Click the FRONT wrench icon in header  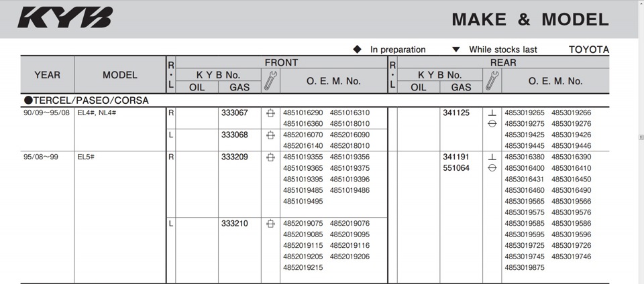(x=270, y=81)
